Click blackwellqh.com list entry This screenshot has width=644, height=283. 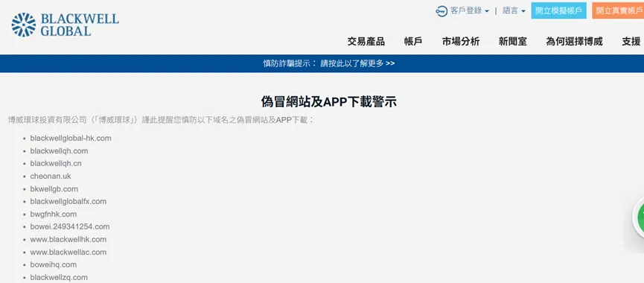point(59,151)
